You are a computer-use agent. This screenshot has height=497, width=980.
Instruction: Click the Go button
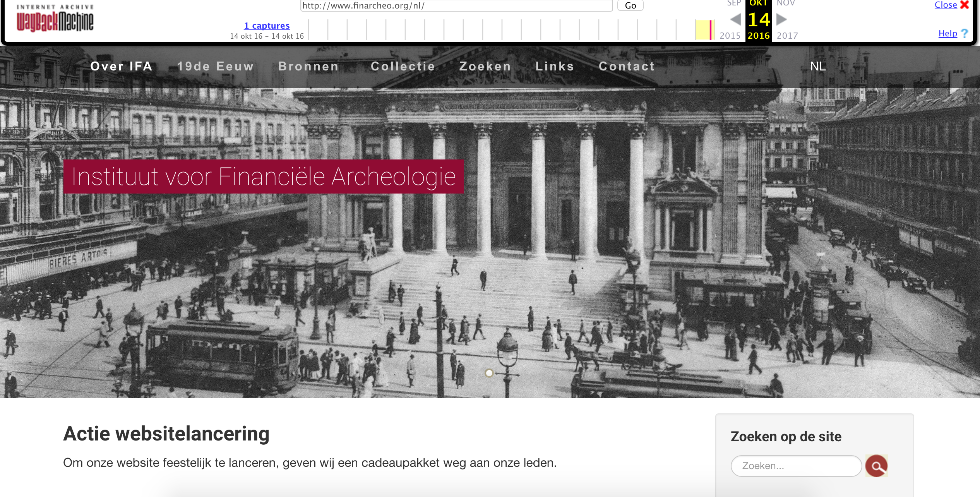630,5
